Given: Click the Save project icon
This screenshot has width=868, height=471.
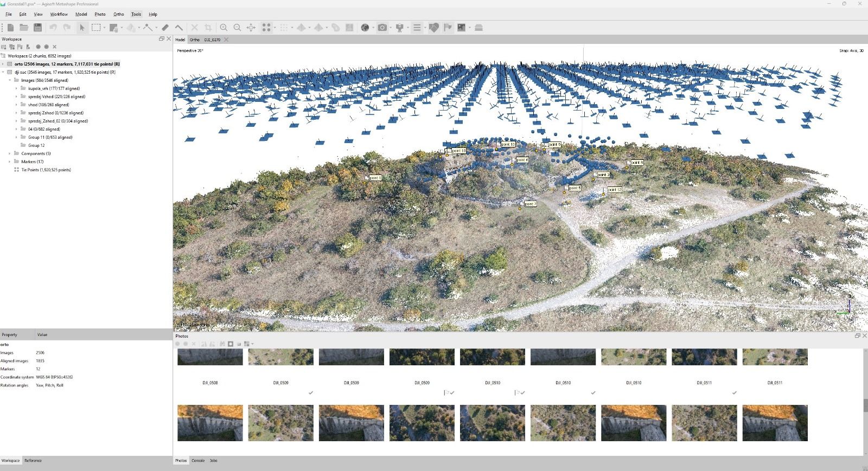Looking at the screenshot, I should [x=37, y=28].
